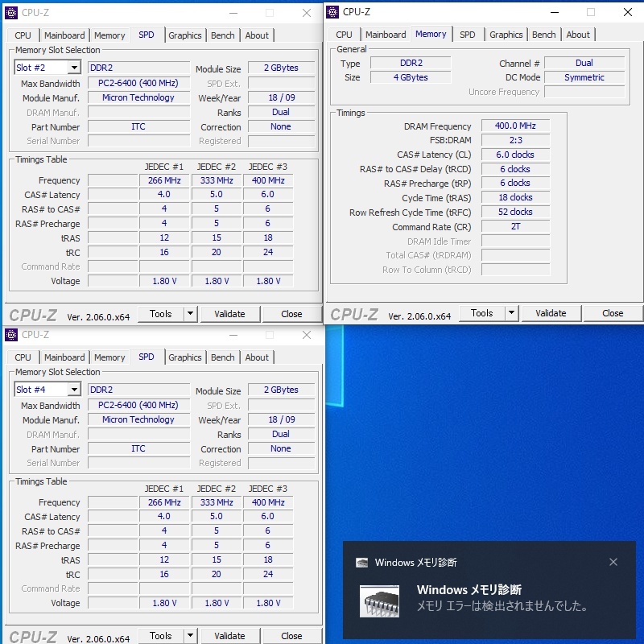This screenshot has height=644, width=644.
Task: Click the Close button at the bottom of the Memory-tab window
Action: 613,313
